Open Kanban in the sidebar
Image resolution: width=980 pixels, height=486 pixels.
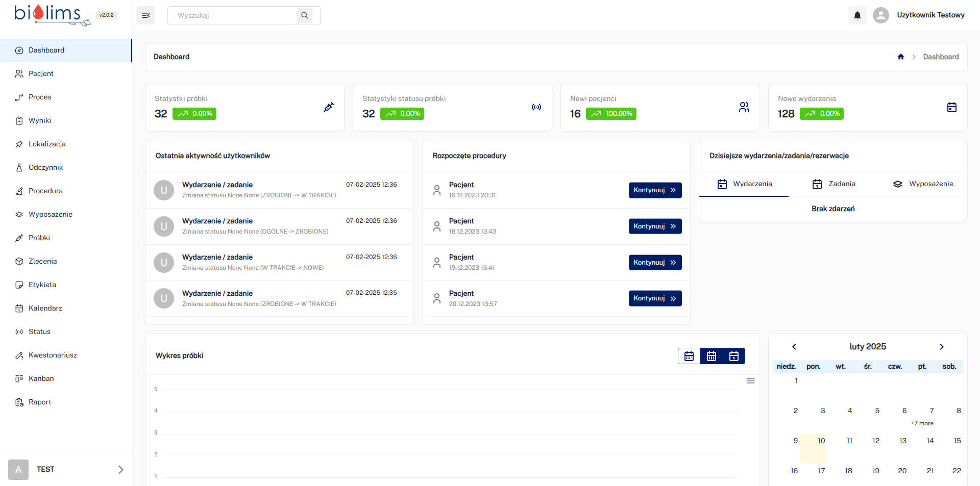coord(66,379)
